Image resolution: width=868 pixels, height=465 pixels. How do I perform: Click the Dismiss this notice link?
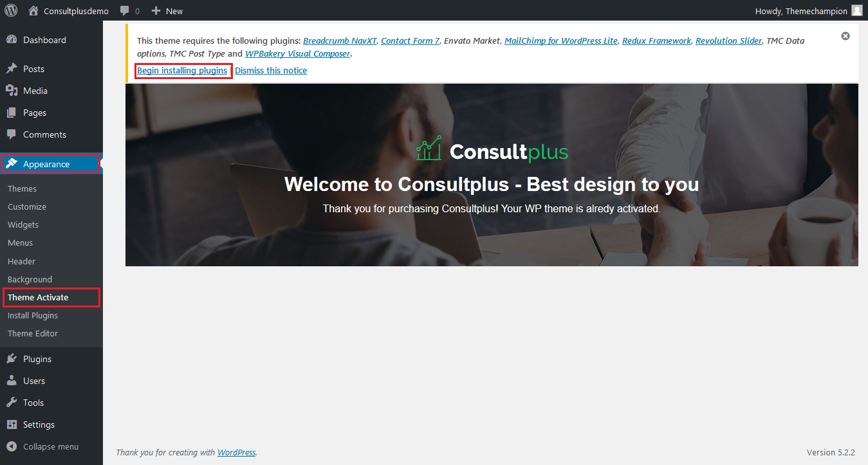pos(271,70)
